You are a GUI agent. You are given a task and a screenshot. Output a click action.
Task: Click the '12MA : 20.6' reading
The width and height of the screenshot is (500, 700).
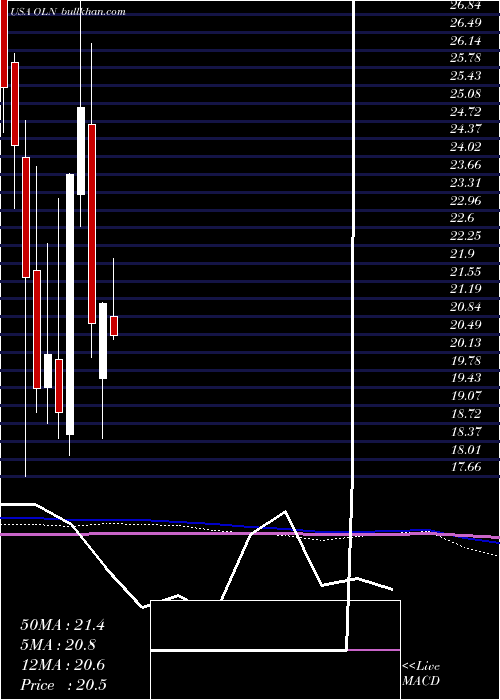tap(62, 665)
